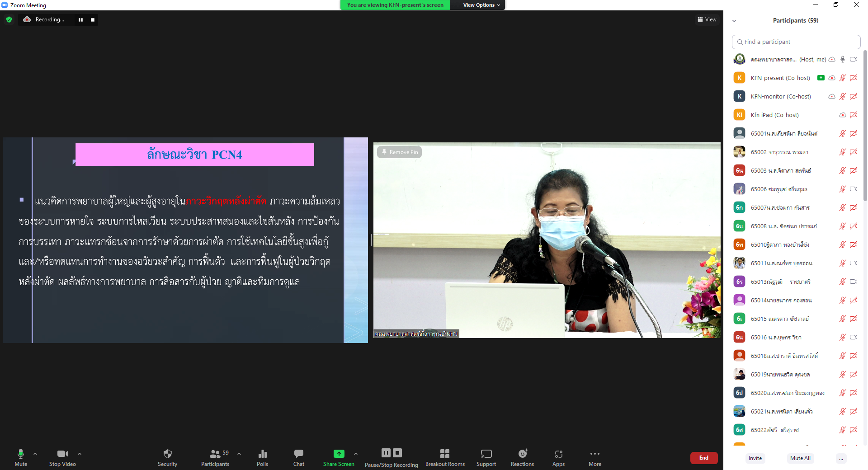Click the host's round logo avatar
The width and height of the screenshot is (868, 470).
coord(739,59)
